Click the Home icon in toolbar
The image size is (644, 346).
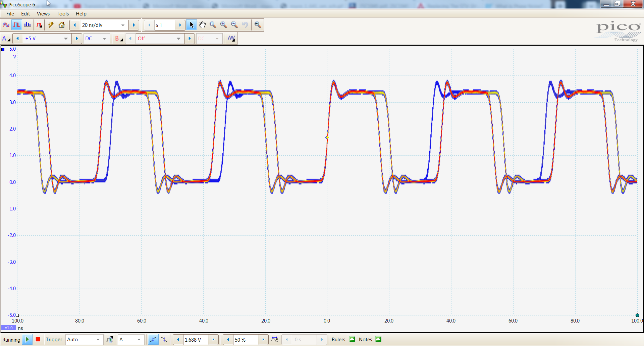[62, 25]
